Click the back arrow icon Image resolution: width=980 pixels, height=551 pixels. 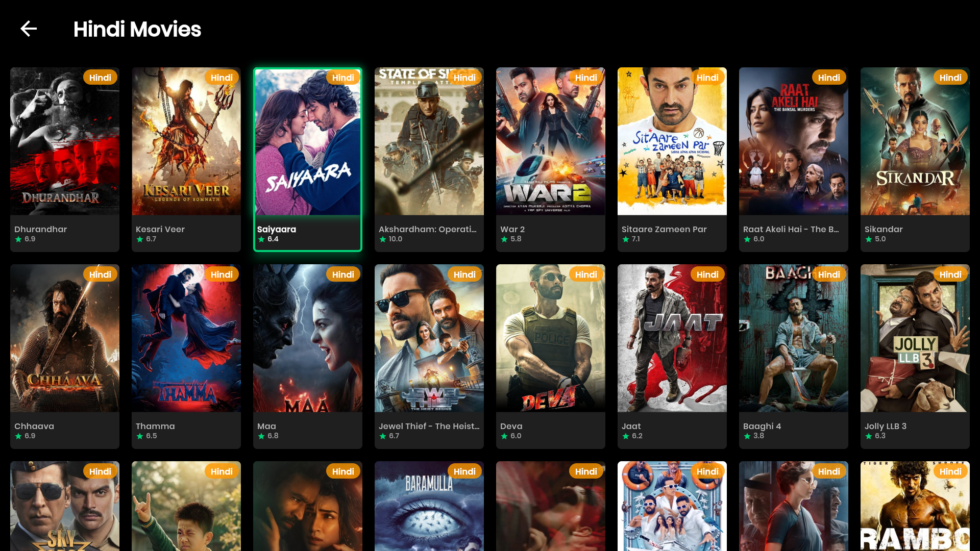[29, 29]
